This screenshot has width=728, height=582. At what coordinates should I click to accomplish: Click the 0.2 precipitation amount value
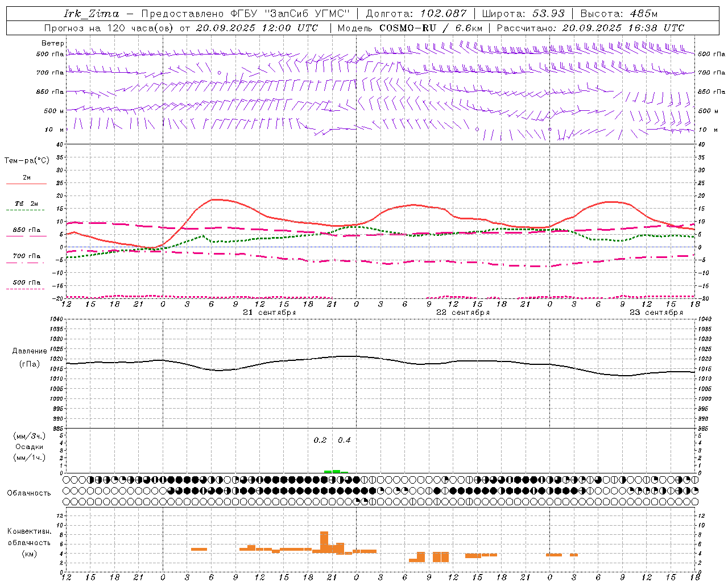(320, 440)
